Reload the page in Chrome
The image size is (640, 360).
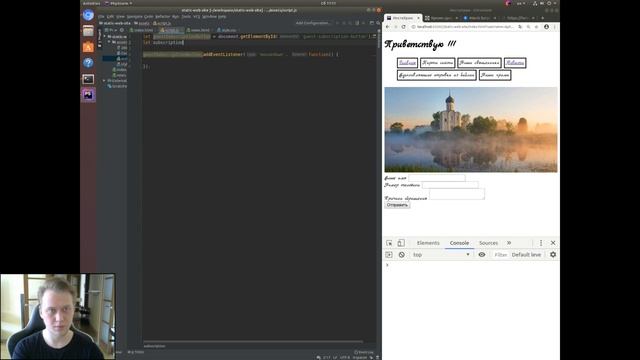tap(404, 27)
